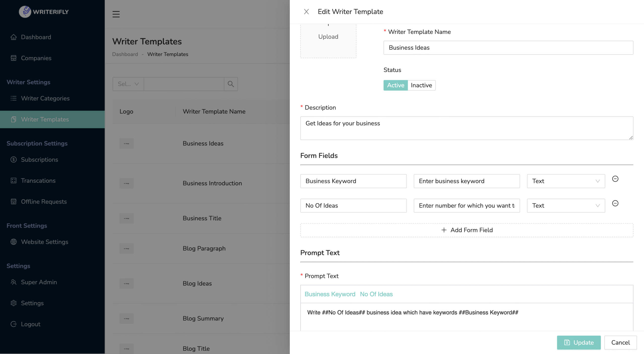Remove the No Of Ideas form field

[x=615, y=203]
